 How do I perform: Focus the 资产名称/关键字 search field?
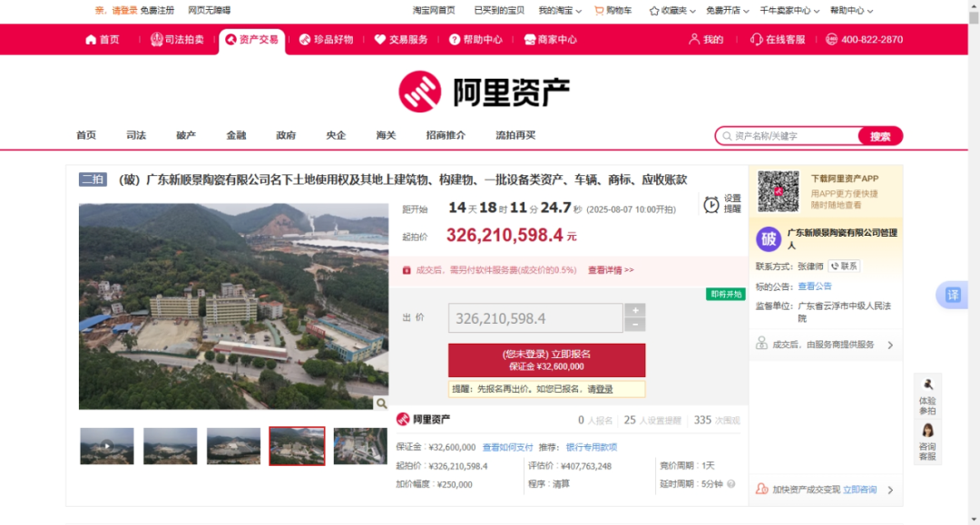pyautogui.click(x=788, y=136)
